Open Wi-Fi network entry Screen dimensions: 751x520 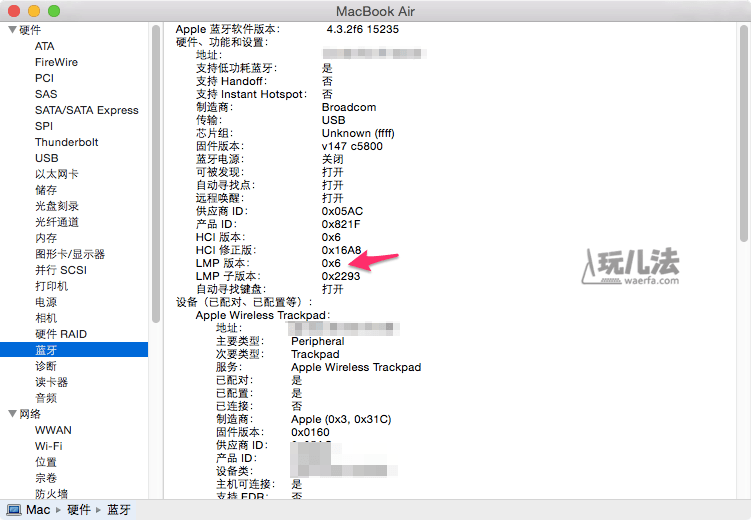coord(48,446)
